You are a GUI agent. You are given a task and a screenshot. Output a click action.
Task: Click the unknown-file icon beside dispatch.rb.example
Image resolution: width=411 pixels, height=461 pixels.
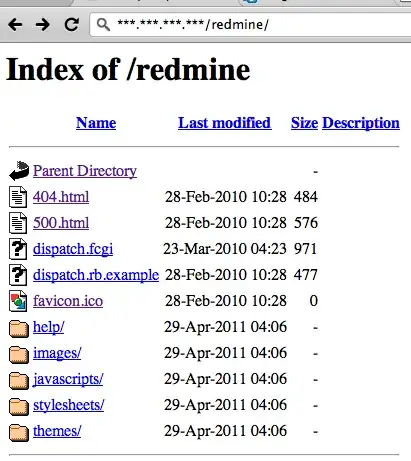(x=18, y=275)
